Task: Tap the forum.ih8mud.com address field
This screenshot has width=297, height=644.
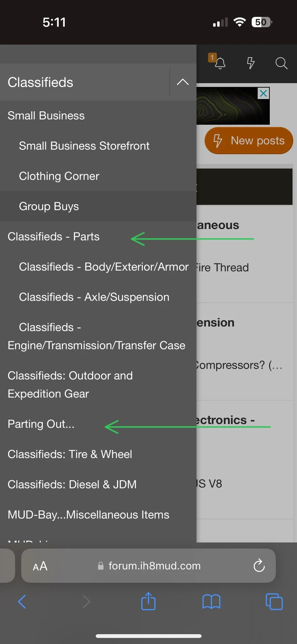Action: 154,566
